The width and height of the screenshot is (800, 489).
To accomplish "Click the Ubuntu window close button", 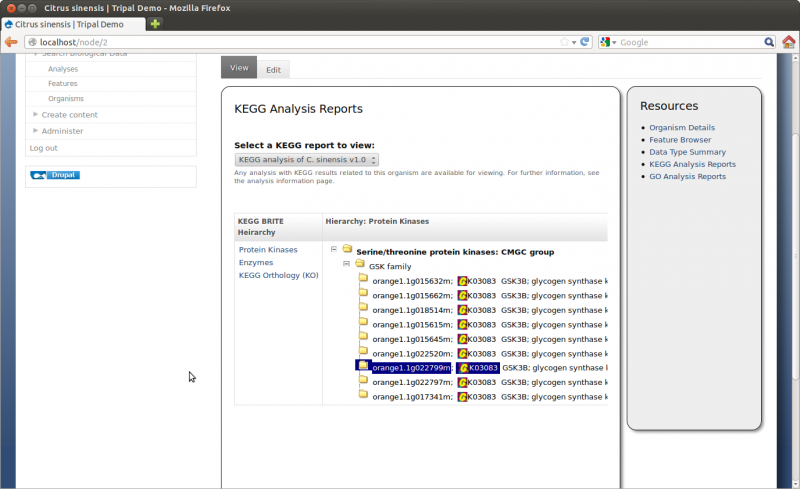I will coord(11,8).
